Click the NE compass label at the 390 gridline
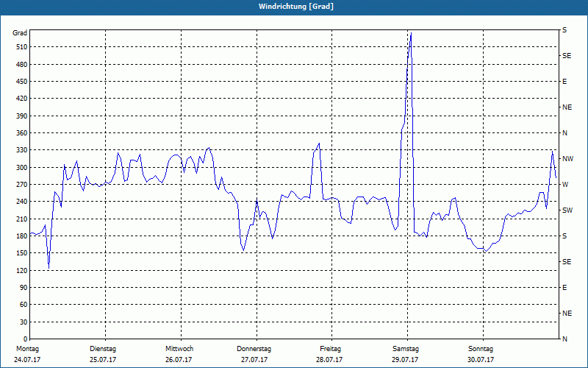Viewport: 588px width, 368px height. (567, 107)
